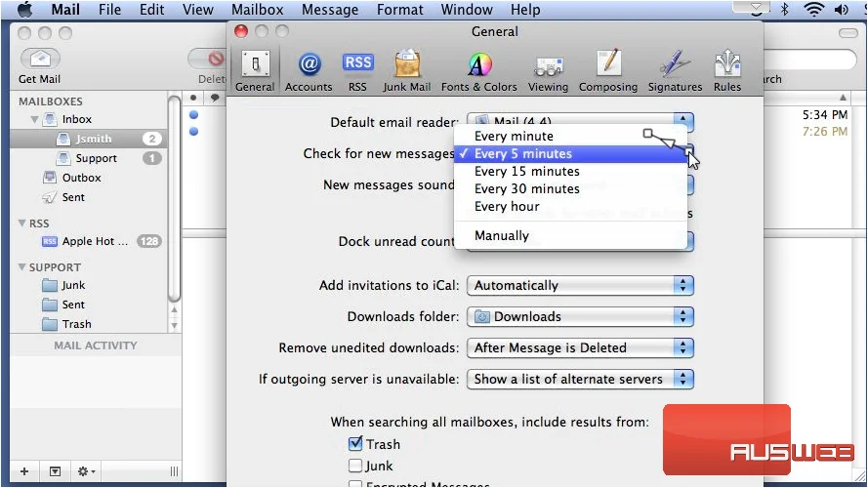Screen dimensions: 868x488
Task: Choose Manually from the list
Action: point(571,235)
